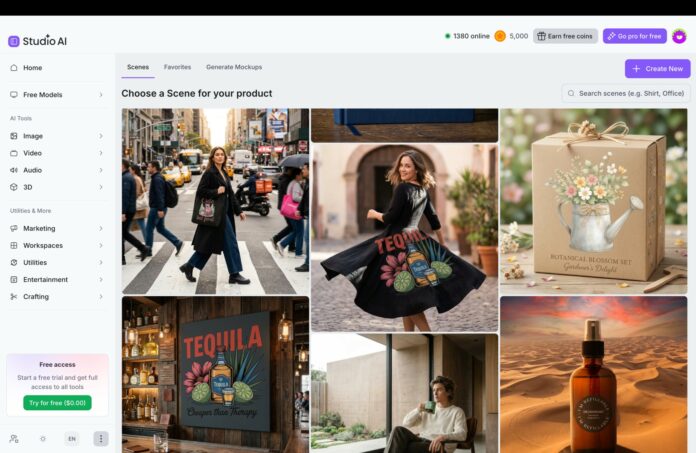Expand the Marketing submenu chevron
The image size is (696, 453).
tap(101, 228)
